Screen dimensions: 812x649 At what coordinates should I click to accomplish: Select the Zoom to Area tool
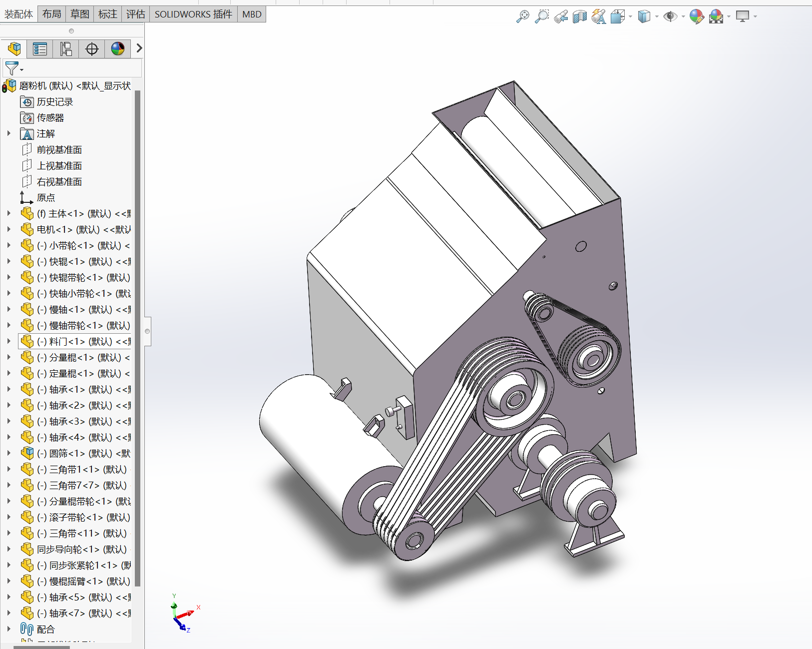pos(541,16)
